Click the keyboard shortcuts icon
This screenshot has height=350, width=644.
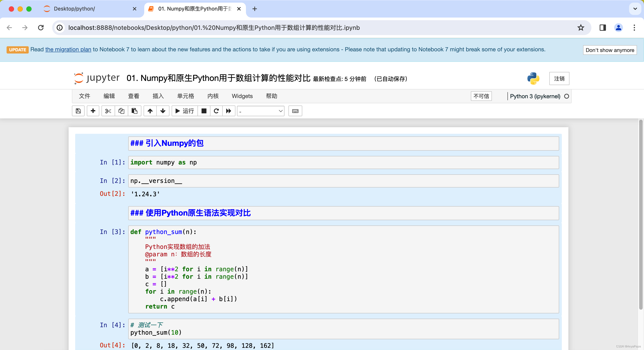tap(295, 111)
